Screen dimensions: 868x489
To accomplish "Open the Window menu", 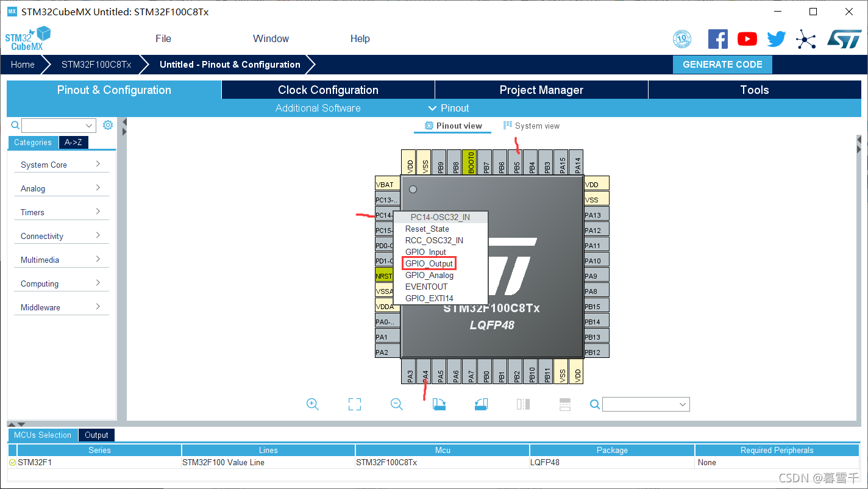I will 271,38.
